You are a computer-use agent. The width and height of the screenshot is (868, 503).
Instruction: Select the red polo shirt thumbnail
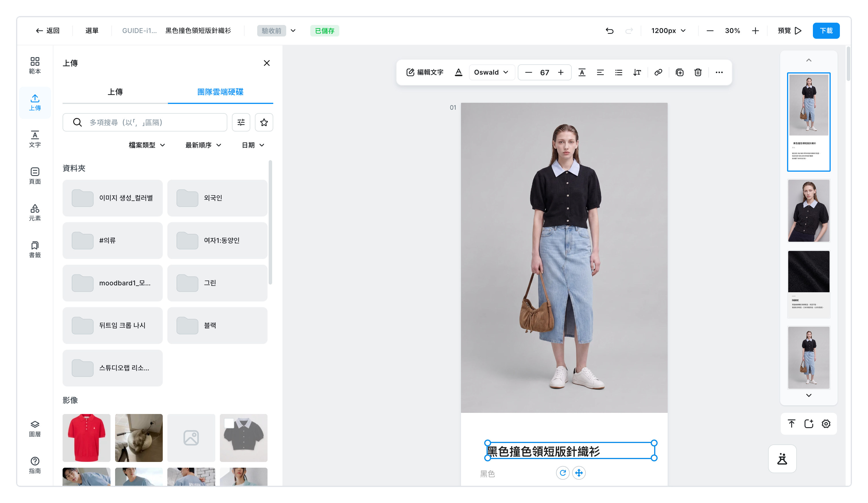click(x=86, y=438)
